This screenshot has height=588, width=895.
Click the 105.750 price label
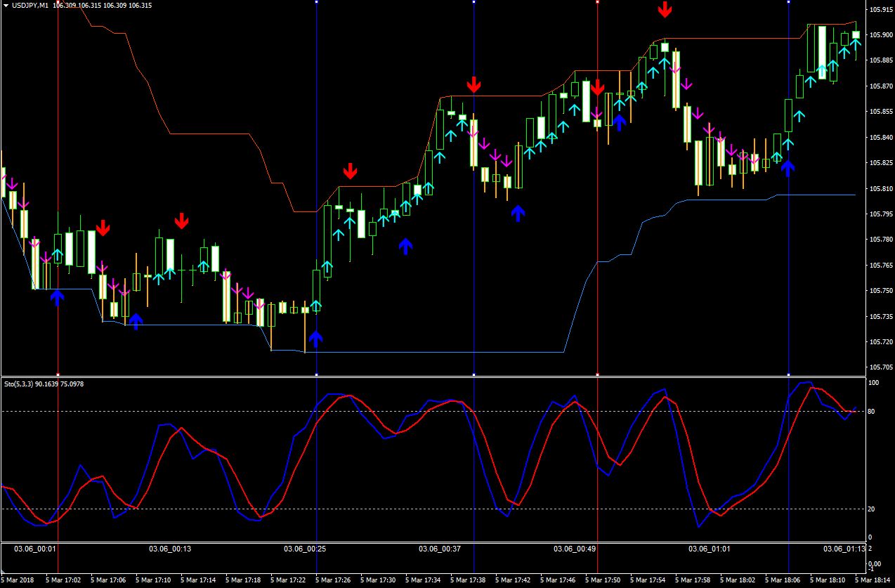pos(881,291)
